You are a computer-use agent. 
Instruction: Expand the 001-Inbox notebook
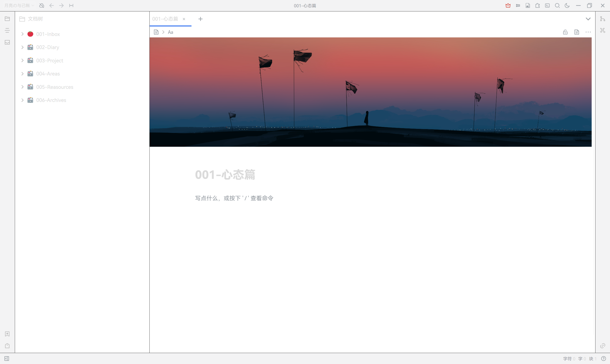[x=22, y=34]
